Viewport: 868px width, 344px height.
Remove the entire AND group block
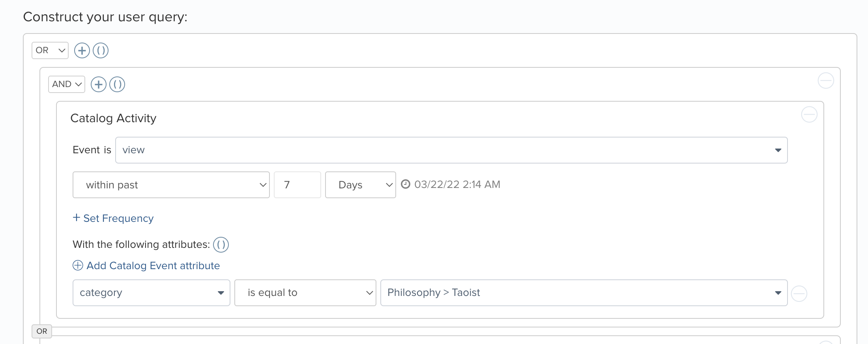(826, 81)
